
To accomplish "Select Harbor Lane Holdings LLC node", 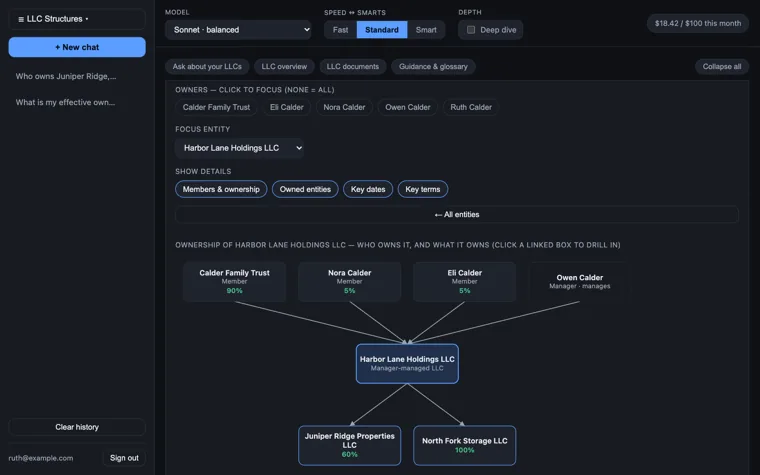I will pyautogui.click(x=407, y=364).
